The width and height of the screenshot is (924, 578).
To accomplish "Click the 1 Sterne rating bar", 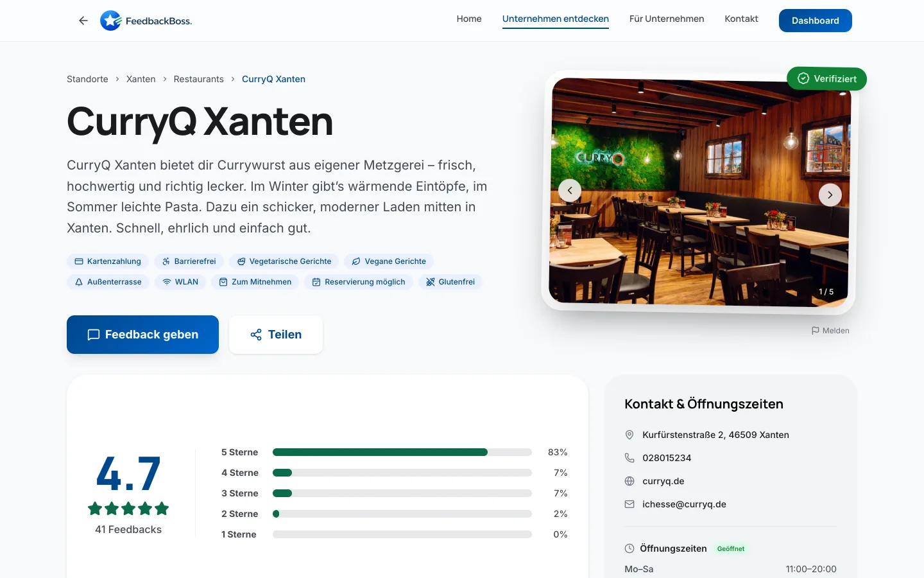I will 402,534.
